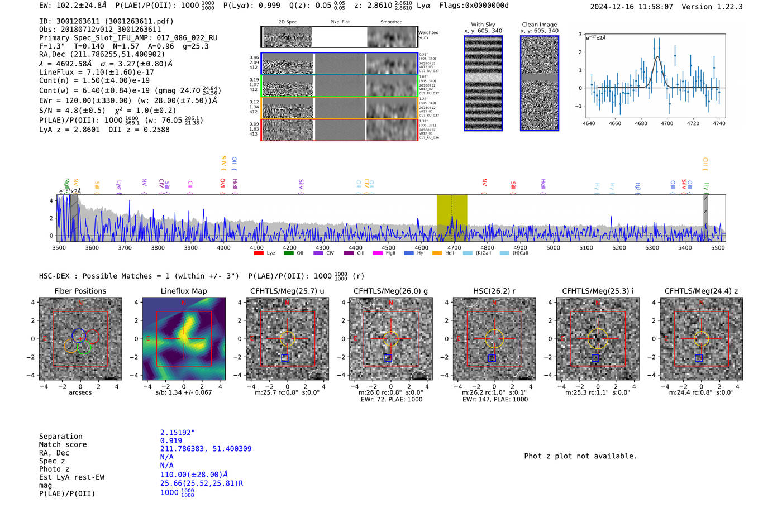Click the Clean Image CCD cutout
Screen dimensions: 782x532
pyautogui.click(x=540, y=83)
